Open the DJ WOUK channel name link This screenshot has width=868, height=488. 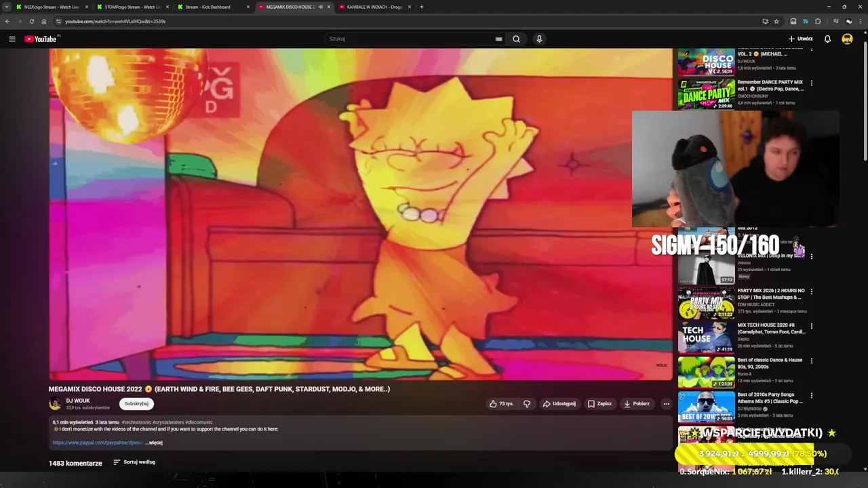(x=78, y=401)
